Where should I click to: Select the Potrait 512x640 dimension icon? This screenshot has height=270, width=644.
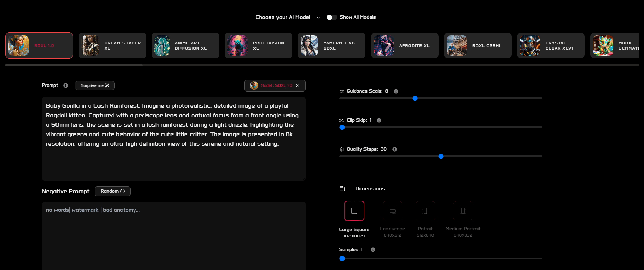pos(425,211)
